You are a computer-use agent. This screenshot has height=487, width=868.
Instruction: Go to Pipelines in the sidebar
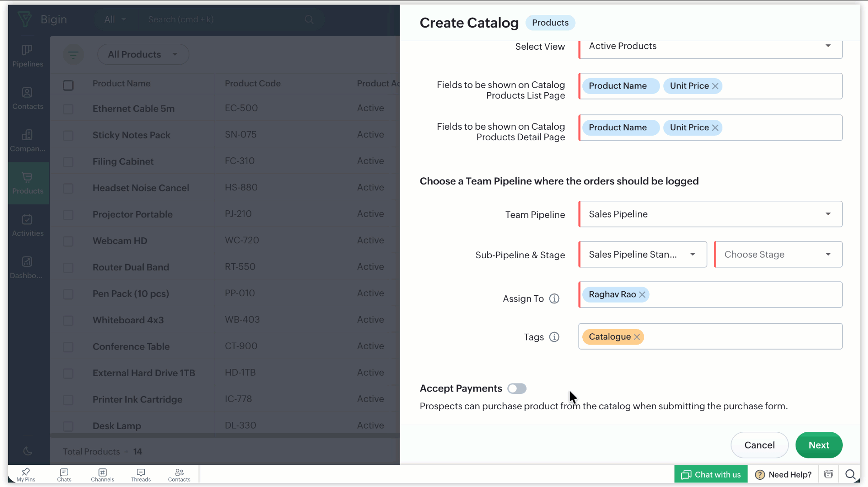28,55
